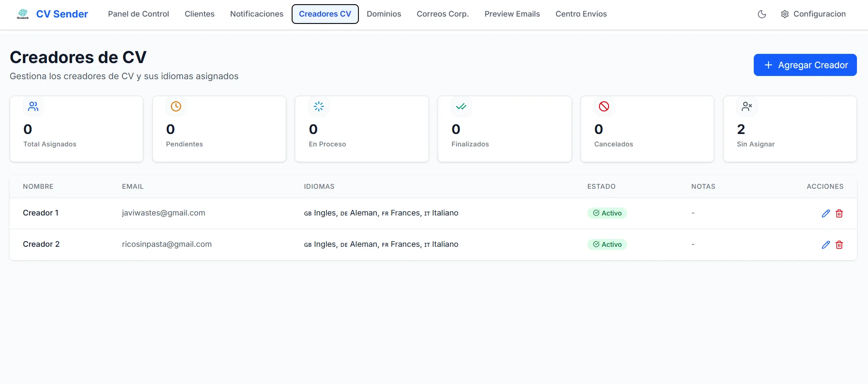
Task: Click the Activo badge for Creador 2
Action: click(607, 244)
